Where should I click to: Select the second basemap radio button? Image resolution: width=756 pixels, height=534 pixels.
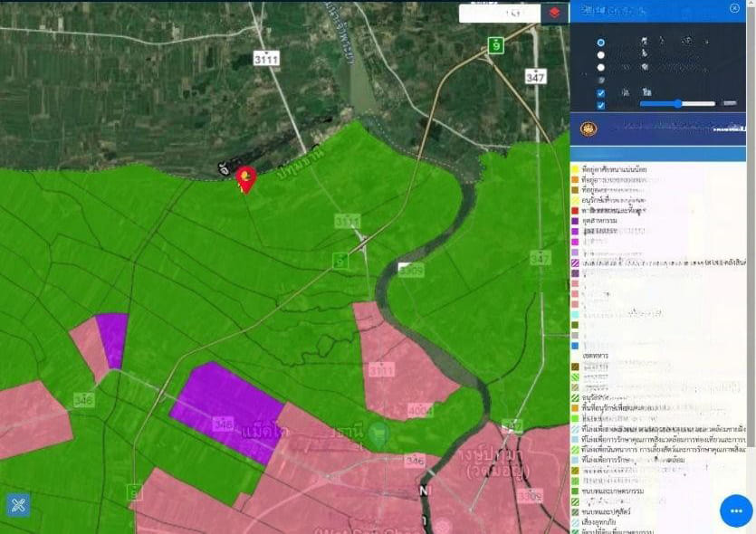(x=601, y=55)
